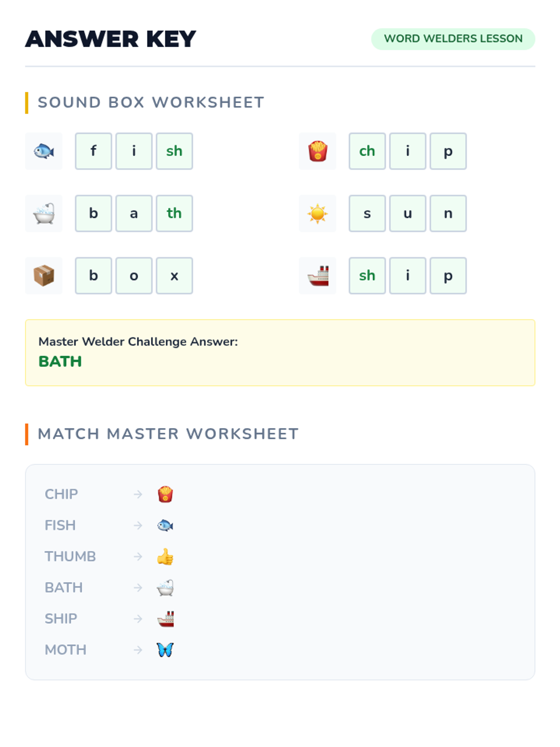560x747 pixels.
Task: Click the cardboard box package icon
Action: pos(44,275)
